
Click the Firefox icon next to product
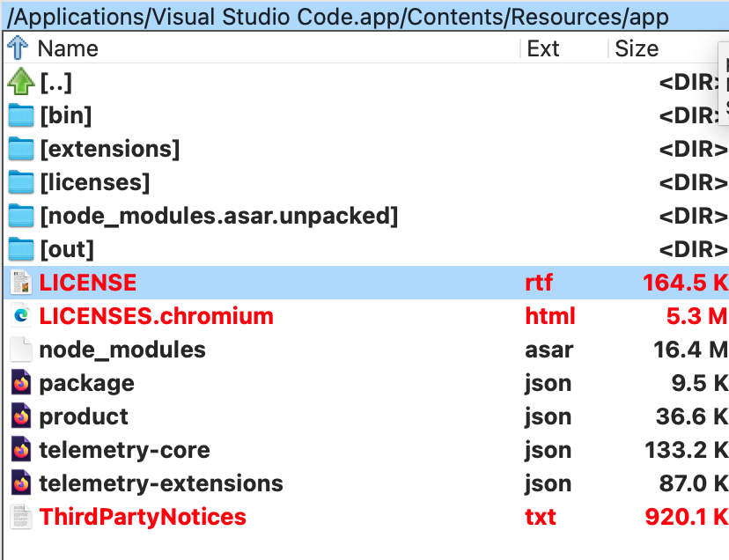coord(20,416)
